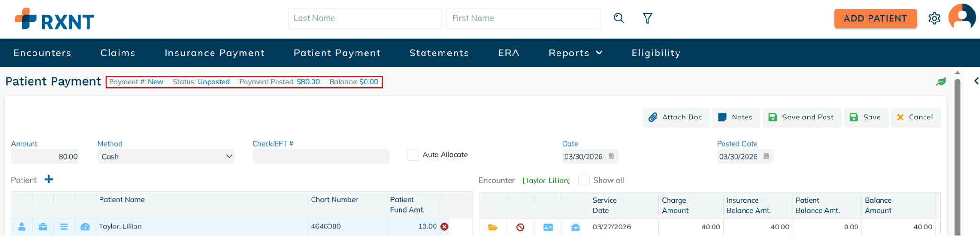The width and height of the screenshot is (980, 237).
Task: Click the add patient plus icon
Action: point(49,180)
